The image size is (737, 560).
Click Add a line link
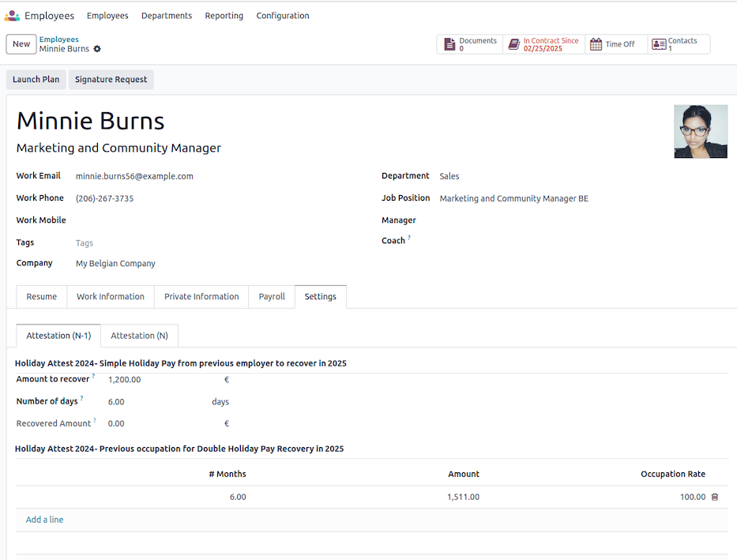click(x=44, y=520)
